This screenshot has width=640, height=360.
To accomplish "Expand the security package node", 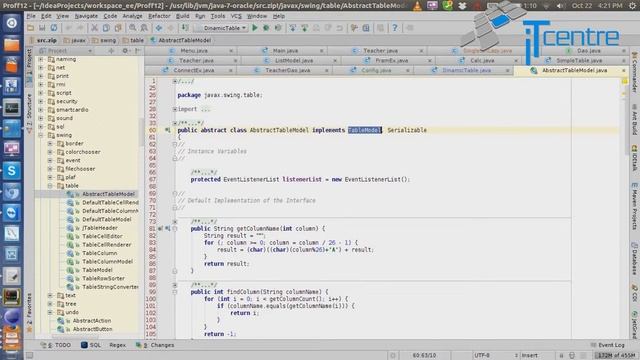I will pyautogui.click(x=41, y=101).
